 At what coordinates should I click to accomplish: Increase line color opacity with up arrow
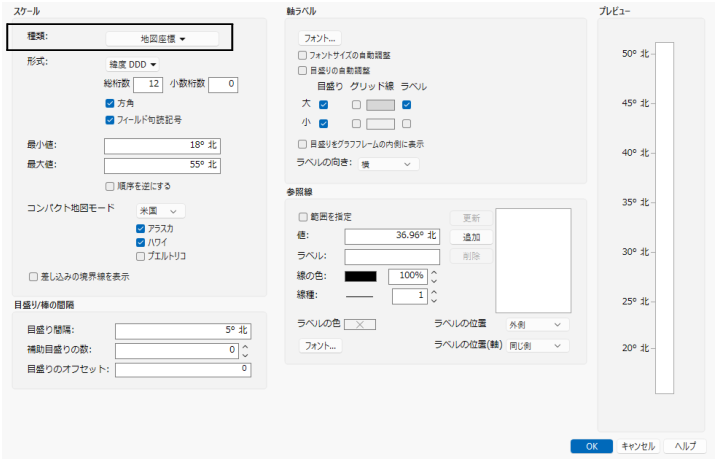pos(434,272)
